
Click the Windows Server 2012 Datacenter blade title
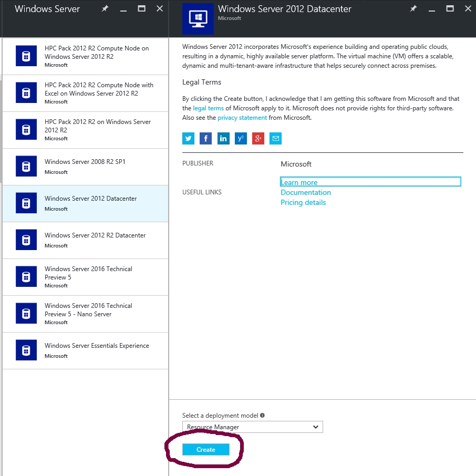tap(284, 9)
